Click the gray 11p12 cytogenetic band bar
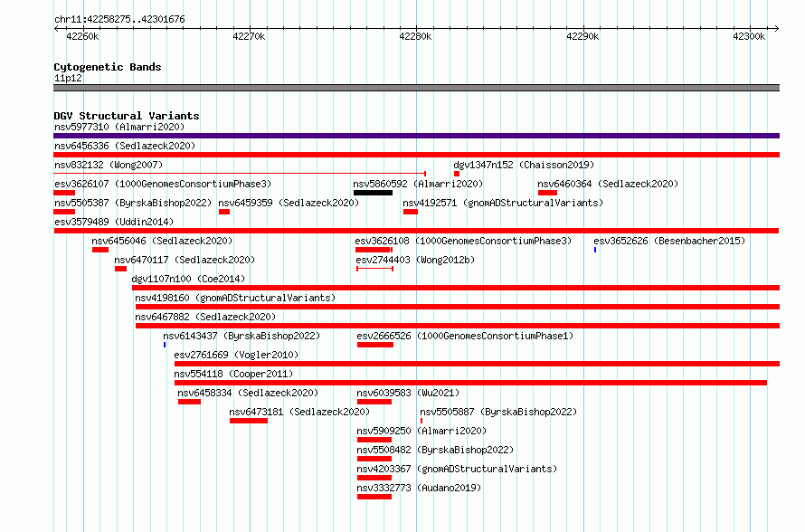This screenshot has height=532, width=805. pyautogui.click(x=416, y=88)
